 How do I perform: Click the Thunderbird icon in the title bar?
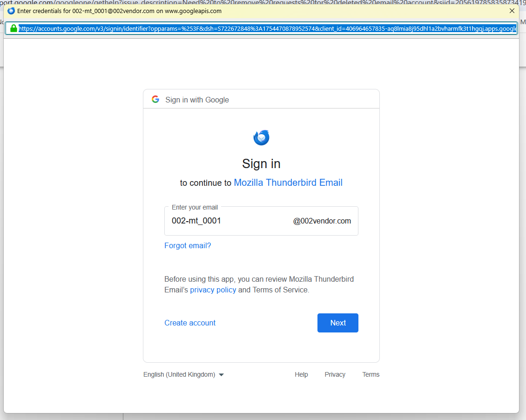click(x=11, y=11)
